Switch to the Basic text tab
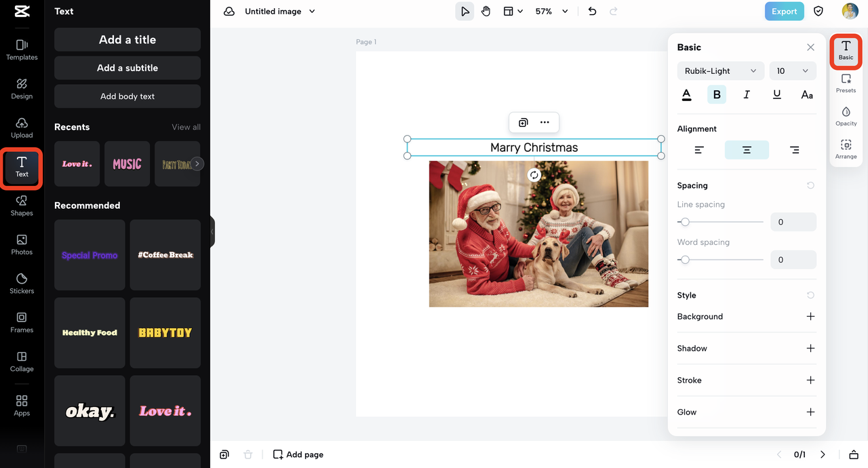The image size is (868, 468). click(x=846, y=51)
